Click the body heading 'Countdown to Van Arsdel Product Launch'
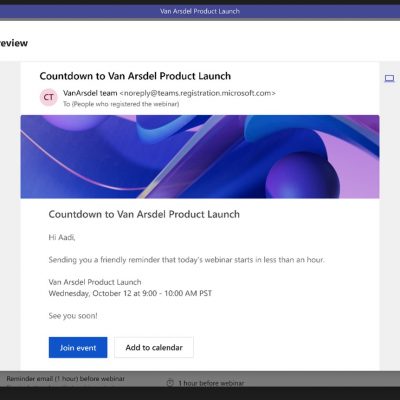Screen dimensions: 400x400 coord(144,214)
